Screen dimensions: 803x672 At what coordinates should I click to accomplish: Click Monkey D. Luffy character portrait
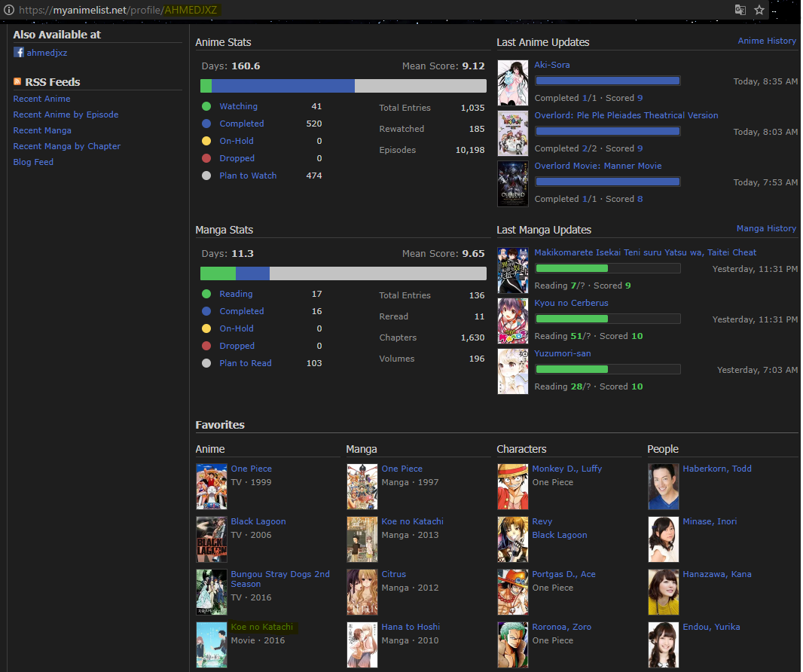click(x=512, y=487)
